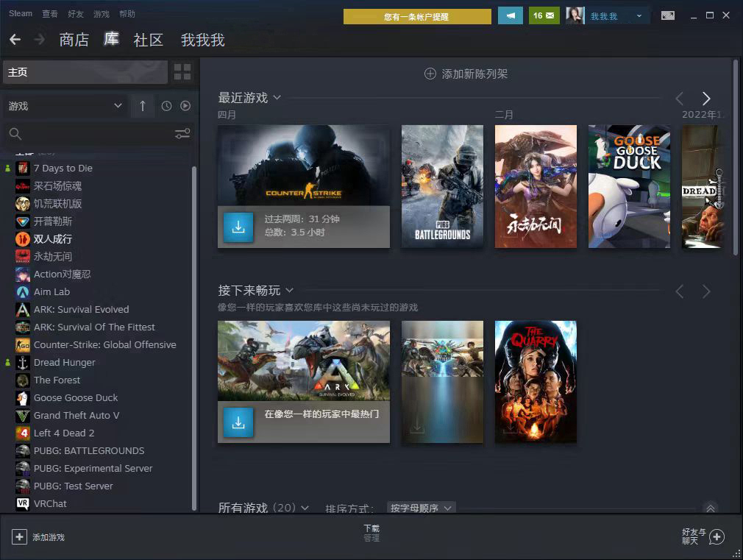Open the Goose Goose Duck cover

pyautogui.click(x=629, y=186)
